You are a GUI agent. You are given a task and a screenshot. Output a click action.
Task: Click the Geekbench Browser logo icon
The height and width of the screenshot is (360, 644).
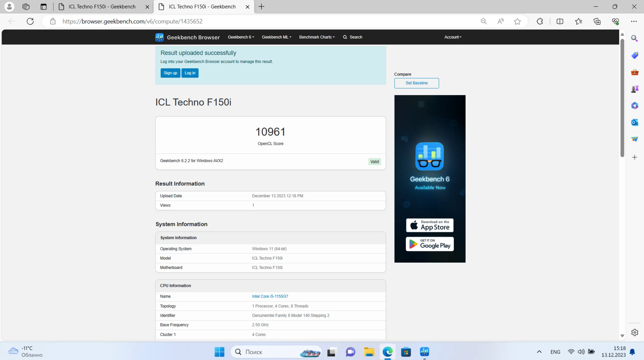tap(159, 37)
